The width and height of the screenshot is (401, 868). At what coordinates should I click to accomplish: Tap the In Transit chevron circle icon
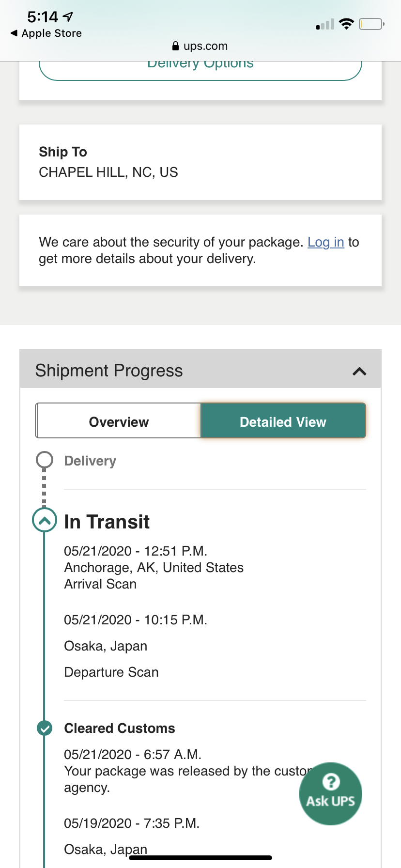pyautogui.click(x=45, y=521)
